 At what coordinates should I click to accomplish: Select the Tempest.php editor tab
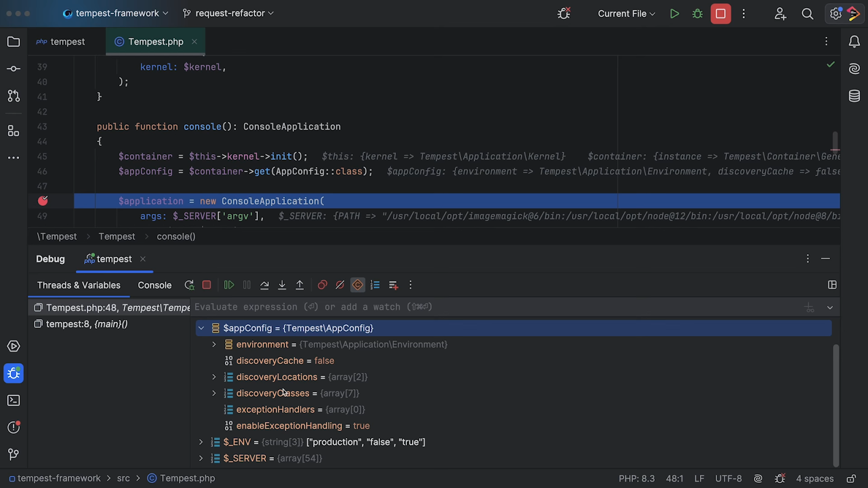(x=156, y=42)
